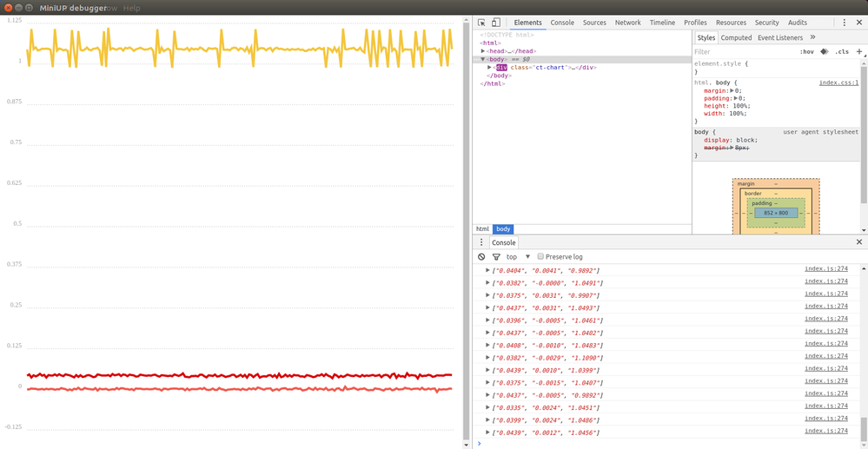Open index.js:274 link for "1.0402" entry
The height and width of the screenshot is (449, 868).
pyautogui.click(x=826, y=331)
